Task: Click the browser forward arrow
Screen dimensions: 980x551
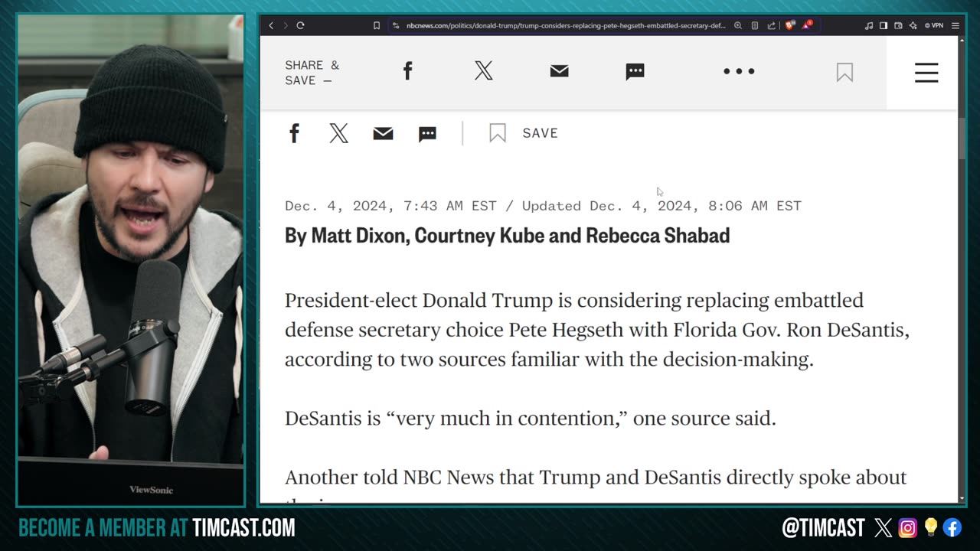Action: pyautogui.click(x=286, y=25)
